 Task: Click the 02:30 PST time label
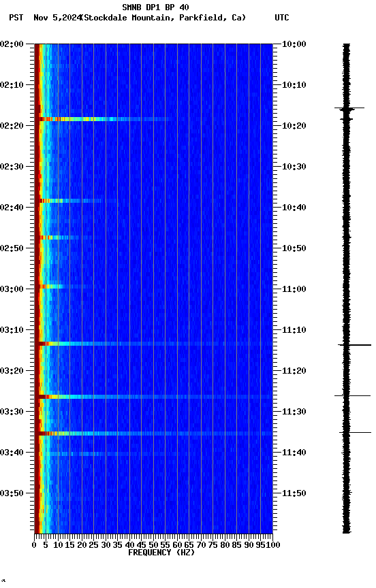(12, 167)
